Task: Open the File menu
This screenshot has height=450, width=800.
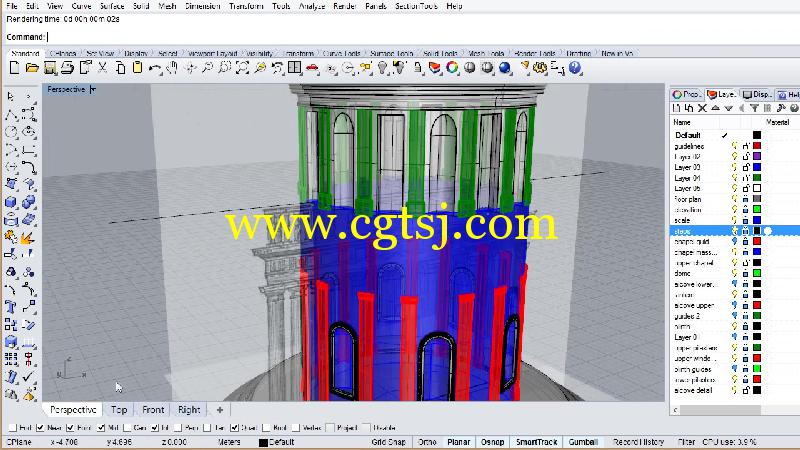Action: (x=12, y=6)
